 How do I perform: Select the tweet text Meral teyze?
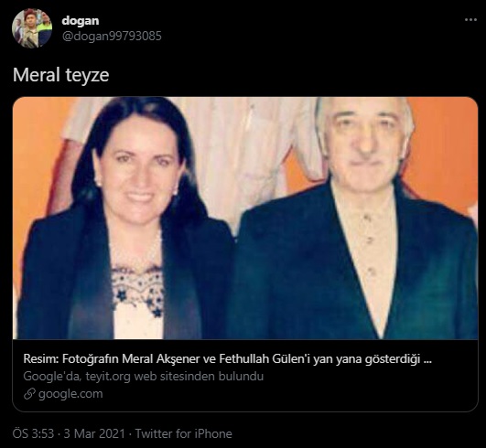[60, 75]
